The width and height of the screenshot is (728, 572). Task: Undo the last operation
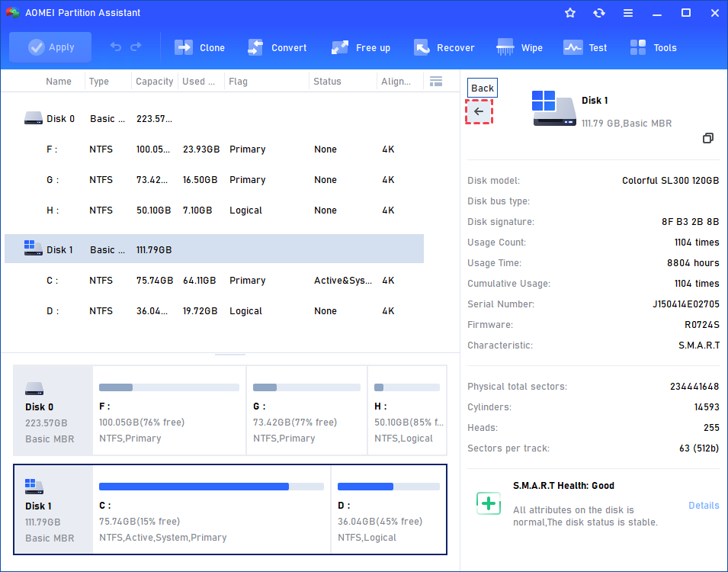click(x=116, y=47)
